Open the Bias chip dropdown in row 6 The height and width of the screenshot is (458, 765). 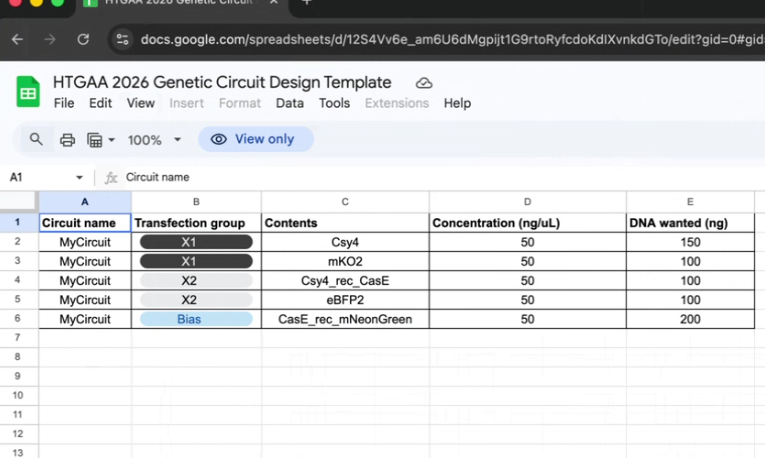(196, 319)
